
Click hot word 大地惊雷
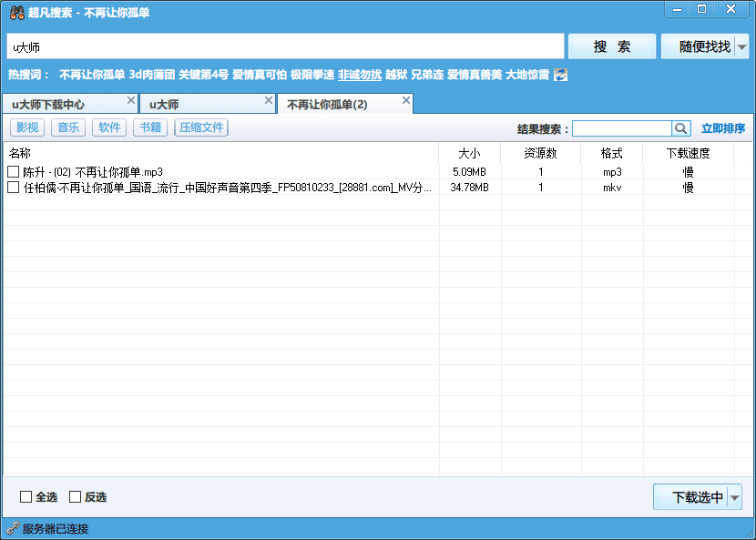click(x=527, y=75)
